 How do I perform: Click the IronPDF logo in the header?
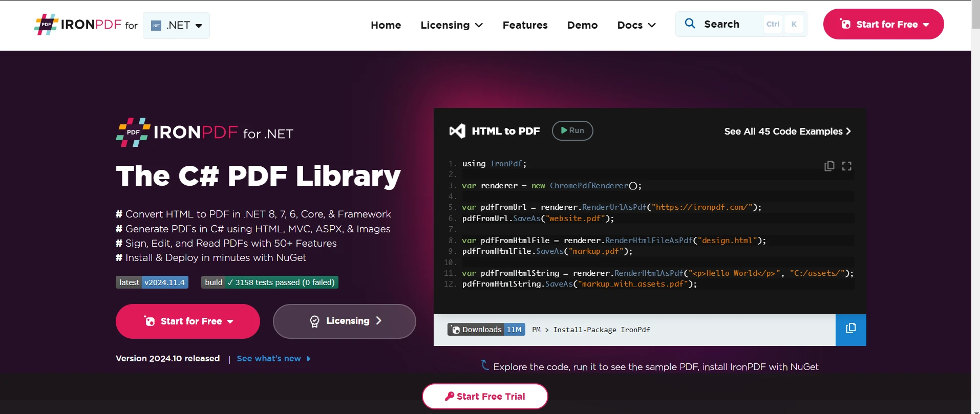pos(78,25)
